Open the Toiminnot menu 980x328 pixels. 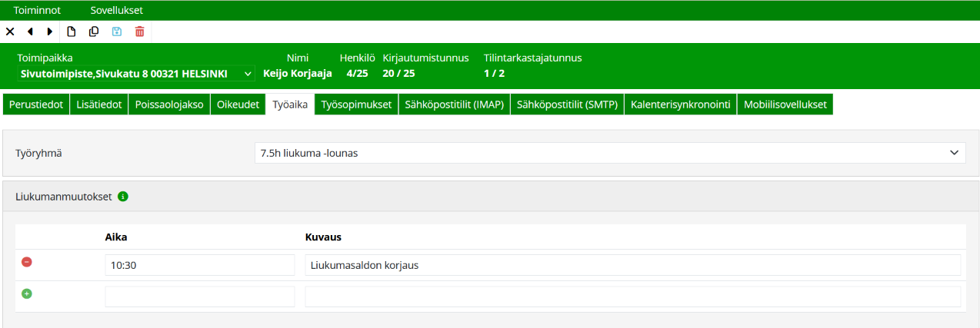(x=37, y=10)
